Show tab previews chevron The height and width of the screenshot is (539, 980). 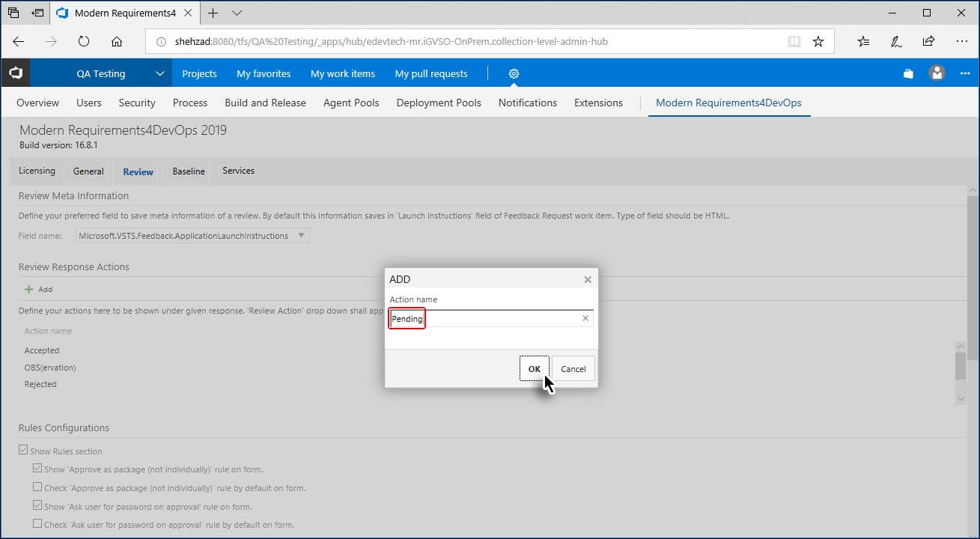237,13
